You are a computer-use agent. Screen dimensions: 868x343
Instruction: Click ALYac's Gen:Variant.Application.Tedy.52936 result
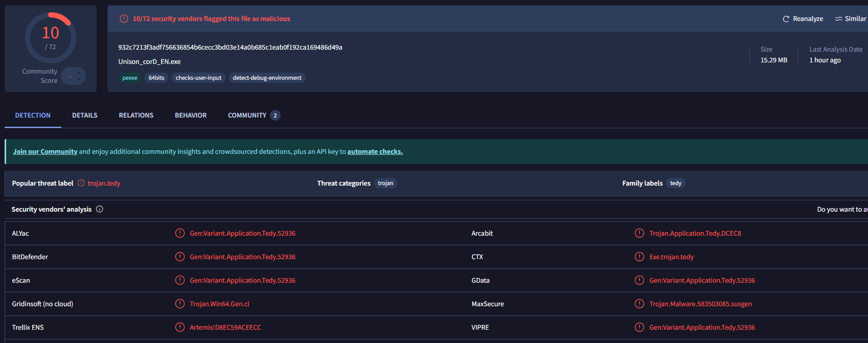coord(243,234)
